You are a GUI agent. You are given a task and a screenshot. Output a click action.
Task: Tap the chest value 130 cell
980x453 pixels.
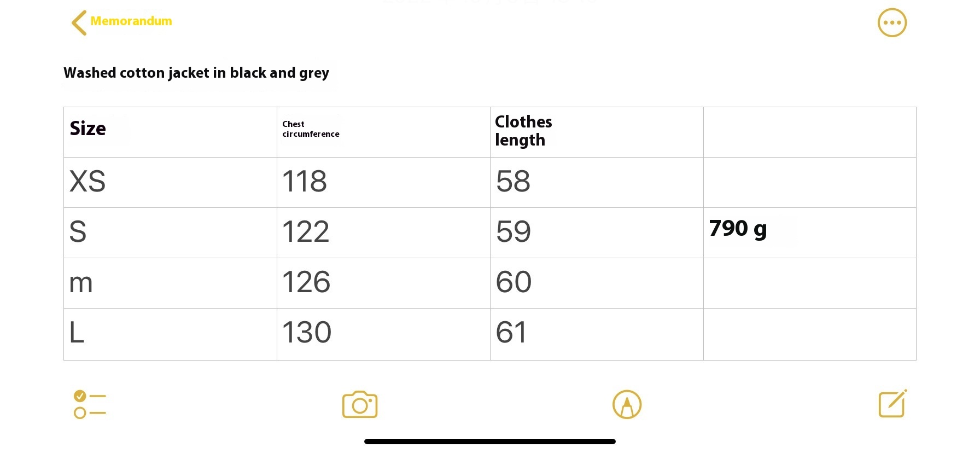tap(383, 334)
